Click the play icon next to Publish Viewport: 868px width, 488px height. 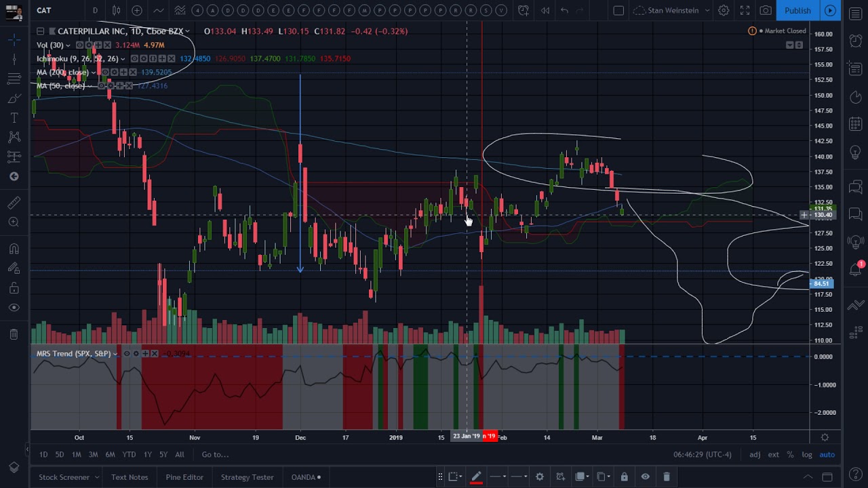pos(830,10)
